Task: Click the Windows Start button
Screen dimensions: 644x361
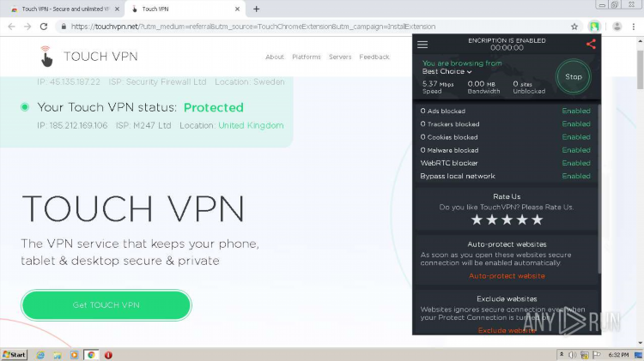Action: (15, 355)
